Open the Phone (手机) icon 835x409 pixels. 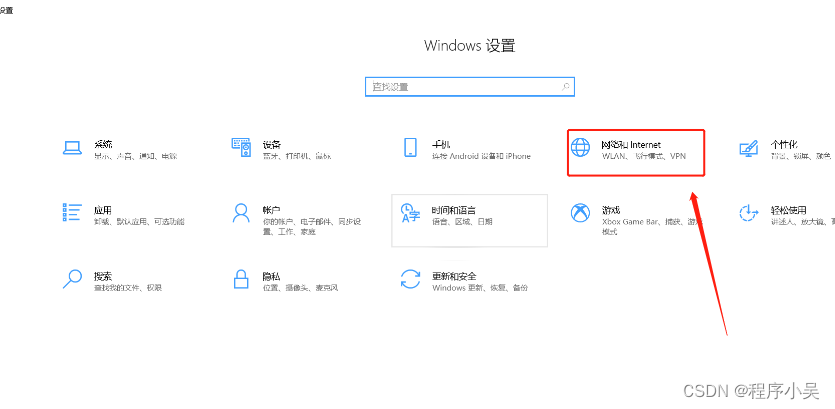point(410,148)
